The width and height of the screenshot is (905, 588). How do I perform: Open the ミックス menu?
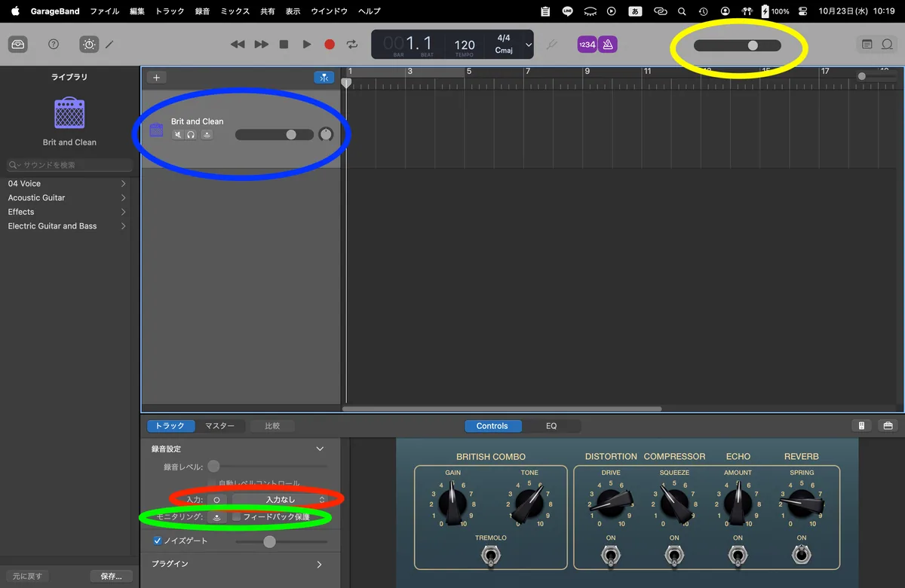pos(235,11)
